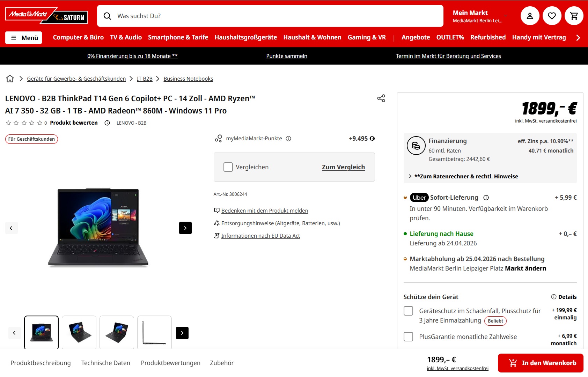Click the MediaMarkt logo
The height and width of the screenshot is (377, 588).
point(28,14)
